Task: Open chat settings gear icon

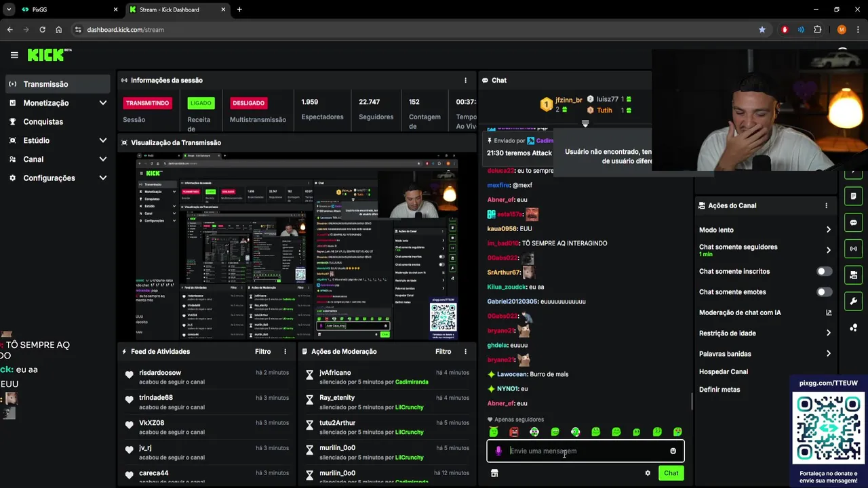Action: click(648, 473)
